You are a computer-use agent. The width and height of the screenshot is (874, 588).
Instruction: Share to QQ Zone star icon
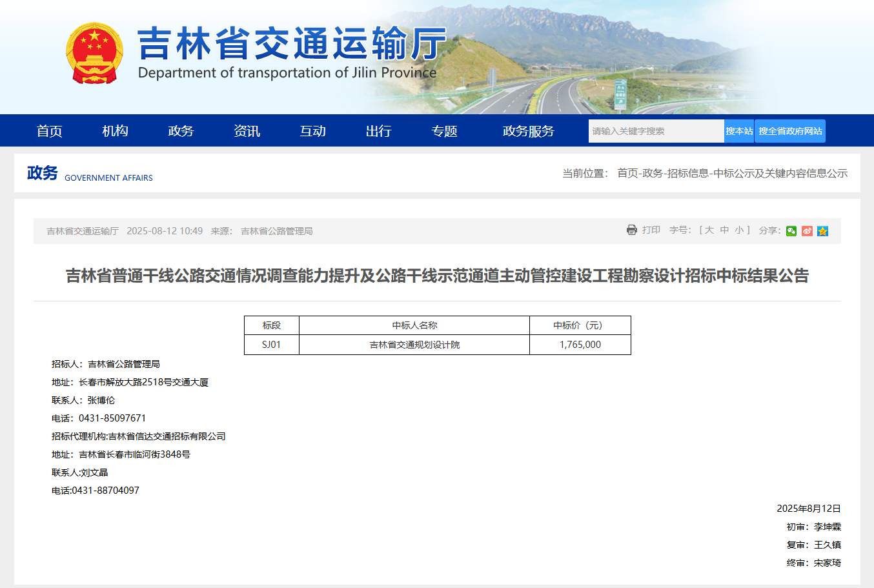click(x=822, y=231)
